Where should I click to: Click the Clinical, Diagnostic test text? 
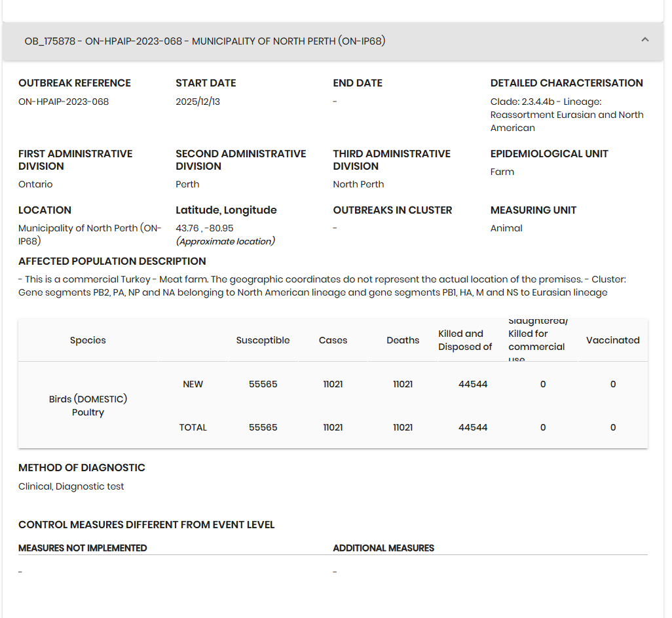(x=71, y=486)
